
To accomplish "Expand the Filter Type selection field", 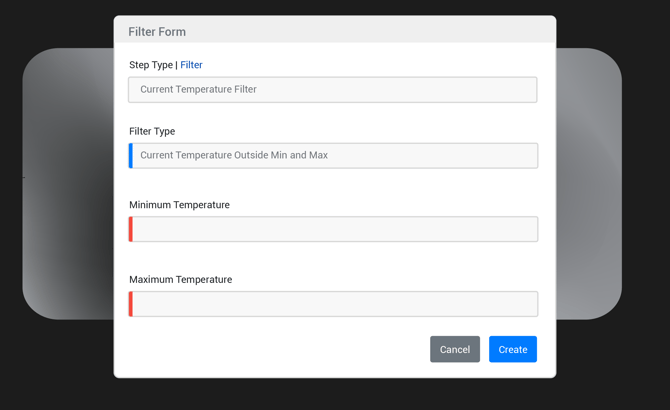I will point(335,156).
